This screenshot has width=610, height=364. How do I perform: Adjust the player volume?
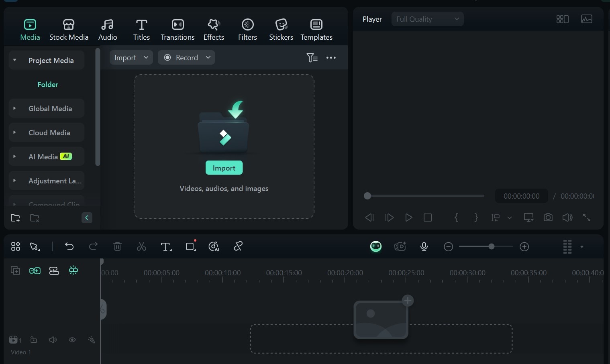point(567,218)
